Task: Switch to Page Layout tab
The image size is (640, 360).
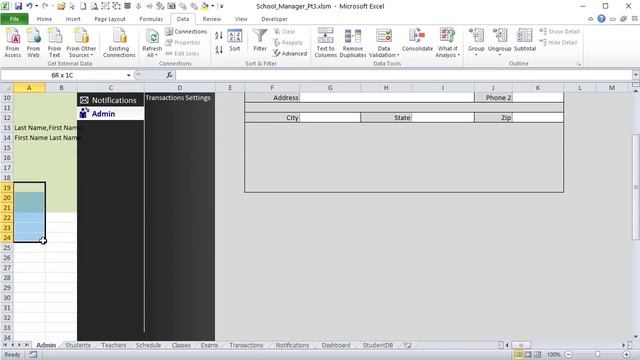Action: click(x=110, y=19)
